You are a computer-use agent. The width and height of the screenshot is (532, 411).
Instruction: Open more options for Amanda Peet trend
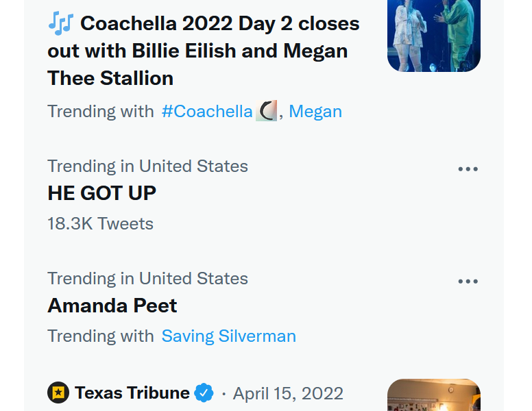point(468,282)
